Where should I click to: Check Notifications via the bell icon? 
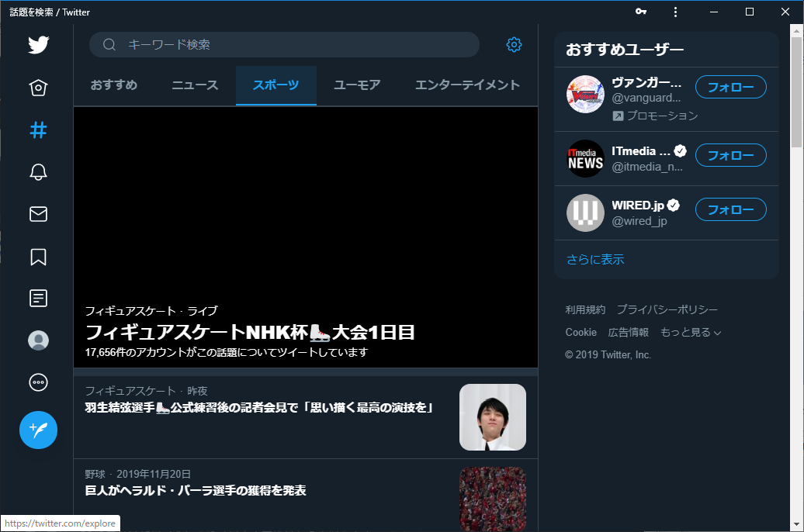pyautogui.click(x=37, y=172)
